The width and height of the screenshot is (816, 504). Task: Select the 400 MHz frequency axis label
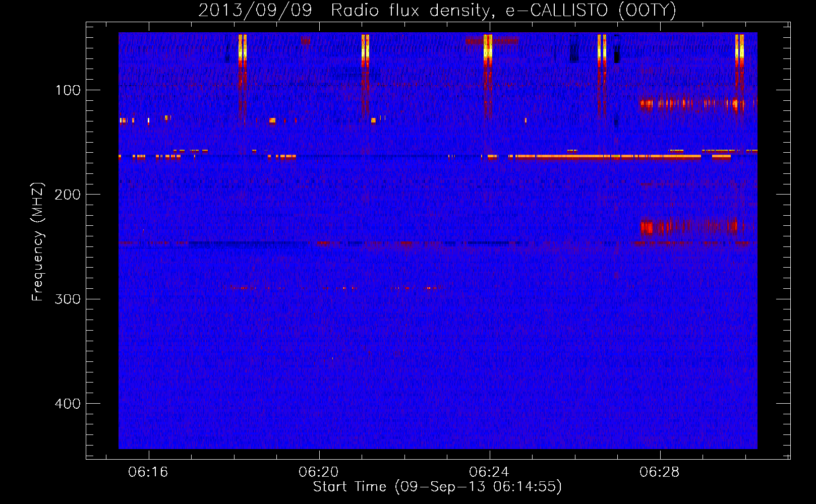coord(68,404)
